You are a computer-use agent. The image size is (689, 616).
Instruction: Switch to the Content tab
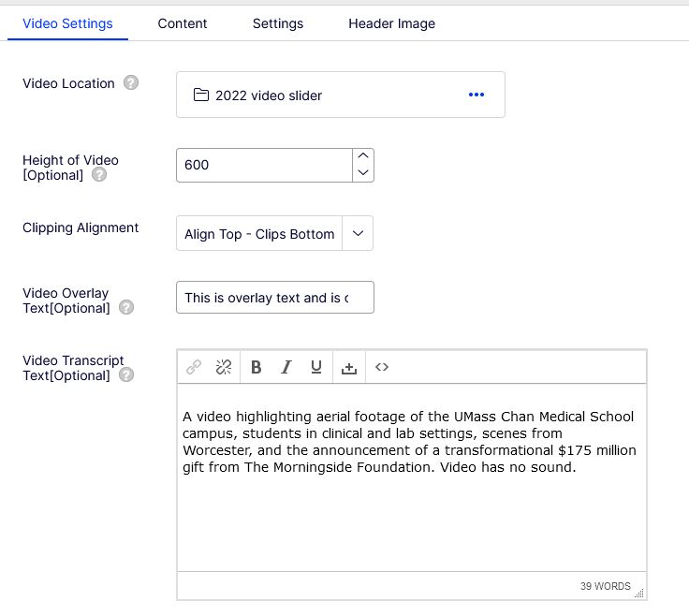point(183,23)
